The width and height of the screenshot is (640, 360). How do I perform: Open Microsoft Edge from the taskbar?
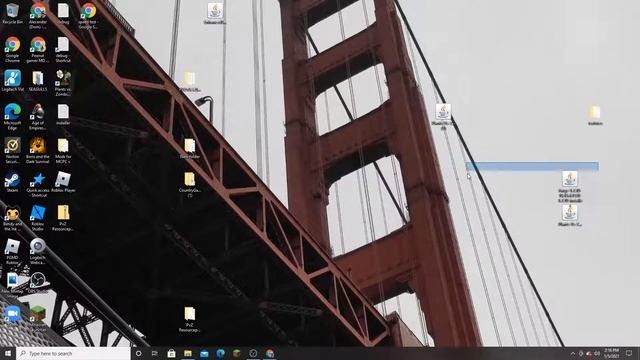coord(220,353)
